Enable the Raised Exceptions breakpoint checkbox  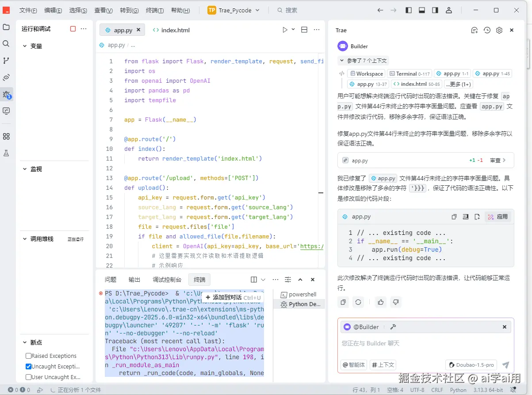click(29, 356)
